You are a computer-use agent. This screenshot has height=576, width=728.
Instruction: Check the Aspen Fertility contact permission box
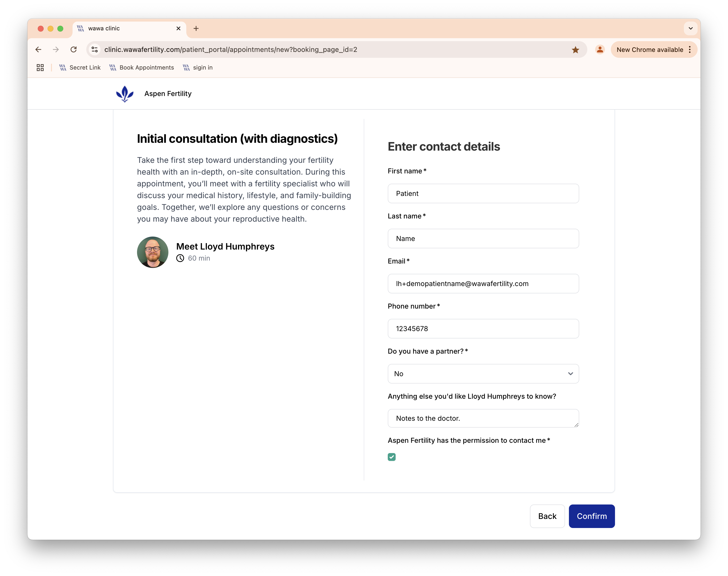(392, 457)
